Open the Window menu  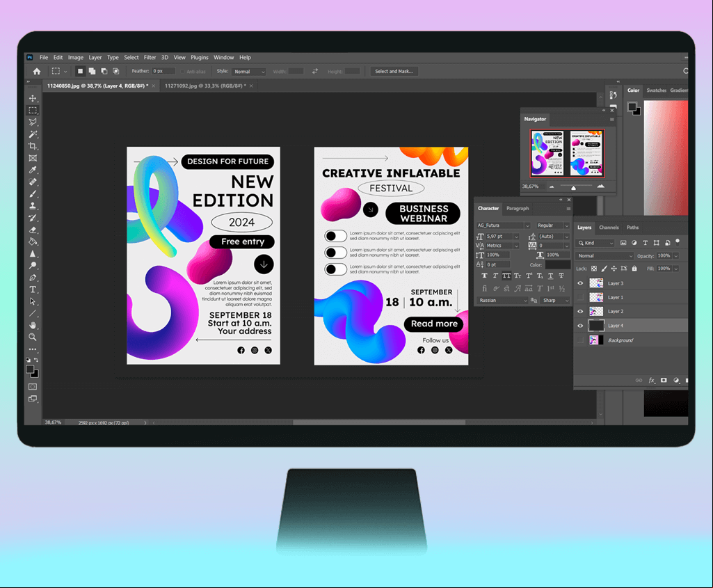[x=224, y=57]
